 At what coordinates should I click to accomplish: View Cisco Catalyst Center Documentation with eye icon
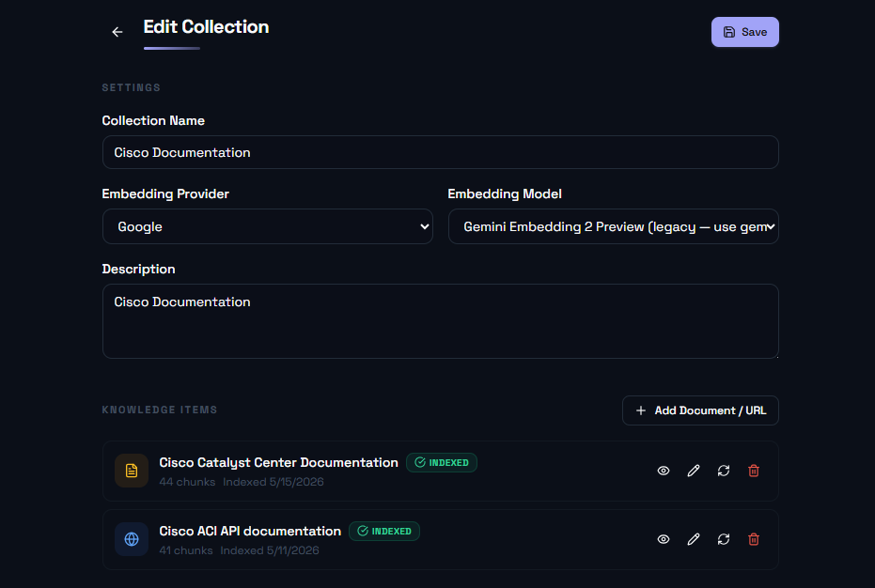pos(663,471)
